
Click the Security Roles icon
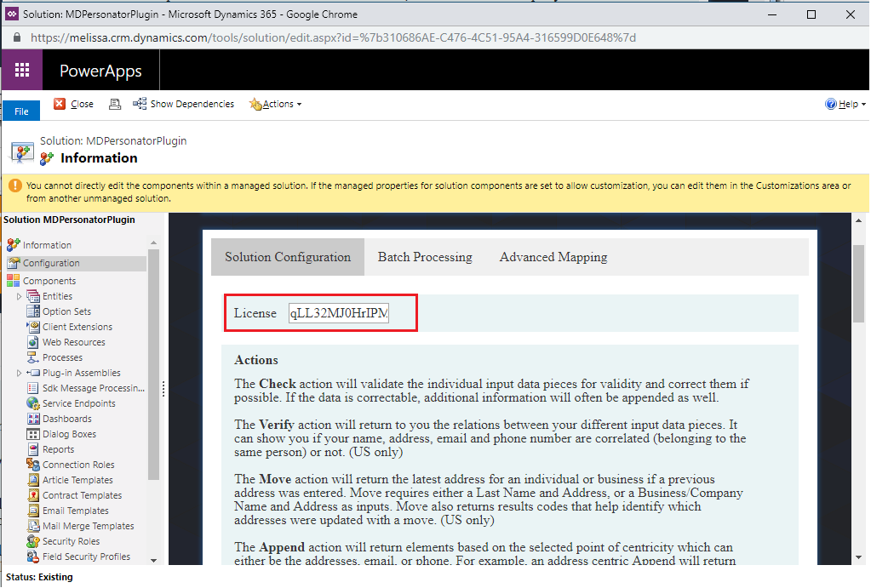[x=33, y=541]
